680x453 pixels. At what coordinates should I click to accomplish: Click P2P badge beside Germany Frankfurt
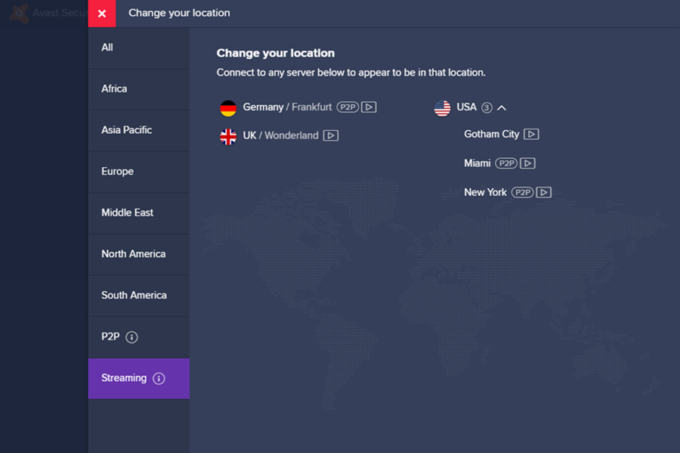(348, 107)
